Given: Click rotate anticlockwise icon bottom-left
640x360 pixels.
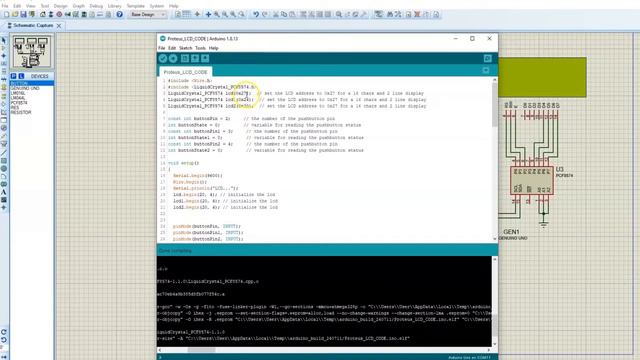Looking at the screenshot, I should (4, 340).
